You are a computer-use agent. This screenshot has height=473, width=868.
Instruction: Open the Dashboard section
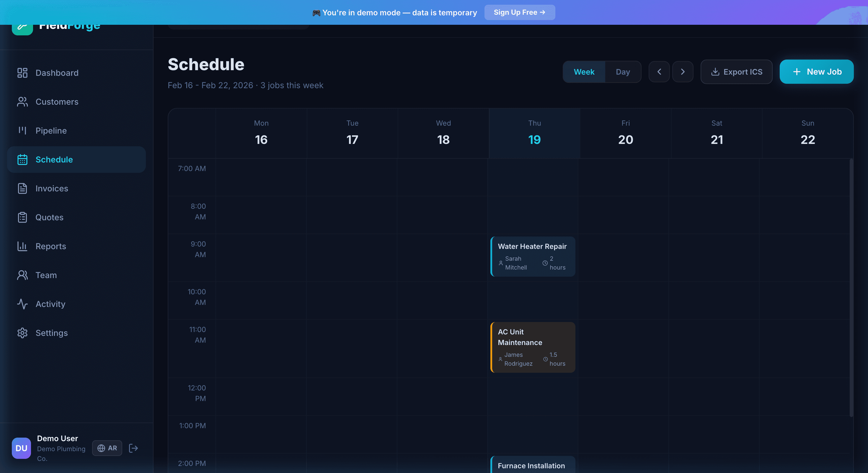point(57,73)
